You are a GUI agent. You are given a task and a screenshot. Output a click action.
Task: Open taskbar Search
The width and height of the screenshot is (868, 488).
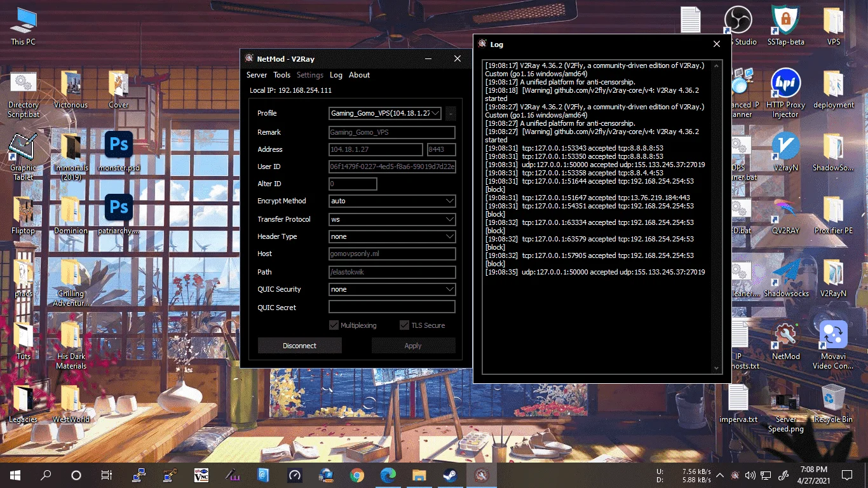(46, 475)
